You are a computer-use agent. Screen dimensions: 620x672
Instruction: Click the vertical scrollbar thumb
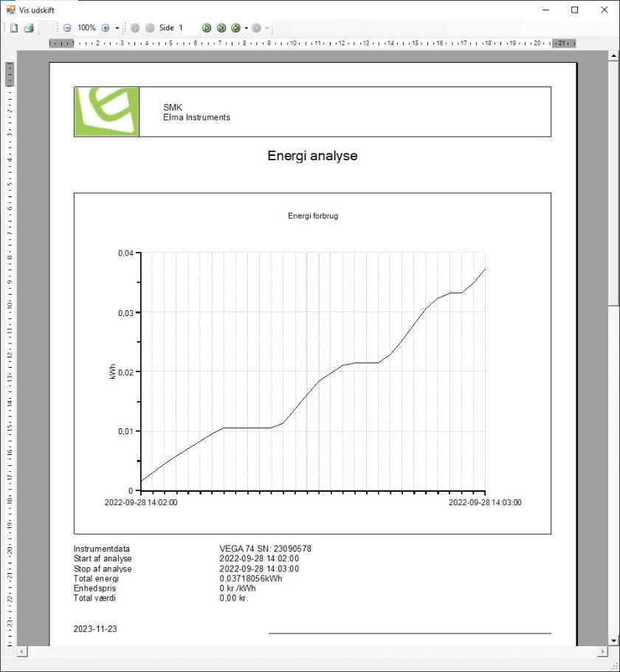pyautogui.click(x=613, y=182)
